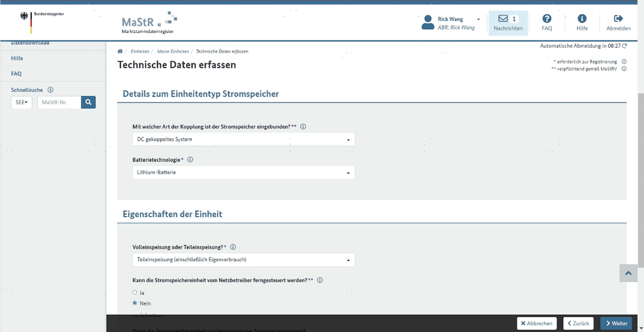This screenshot has width=644, height=332.
Task: Open the Kopplung dropdown 'DC gekoppeltes System'
Action: (244, 139)
